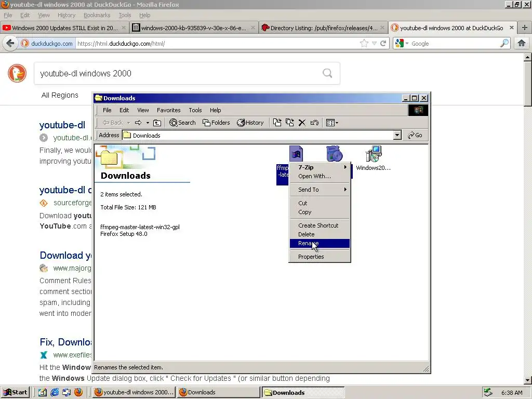Screen dimensions: 532x399
Task: Open the Firefox History menu
Action: pyautogui.click(x=66, y=15)
